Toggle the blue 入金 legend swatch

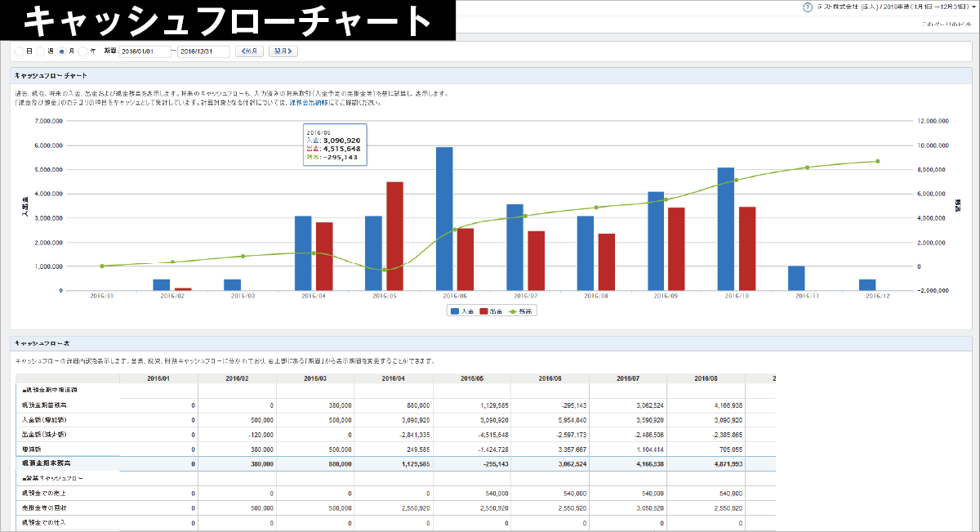coord(454,311)
